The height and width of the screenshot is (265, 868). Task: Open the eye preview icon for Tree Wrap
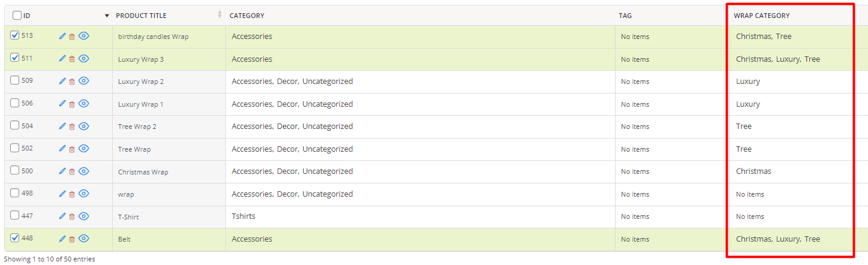(84, 149)
